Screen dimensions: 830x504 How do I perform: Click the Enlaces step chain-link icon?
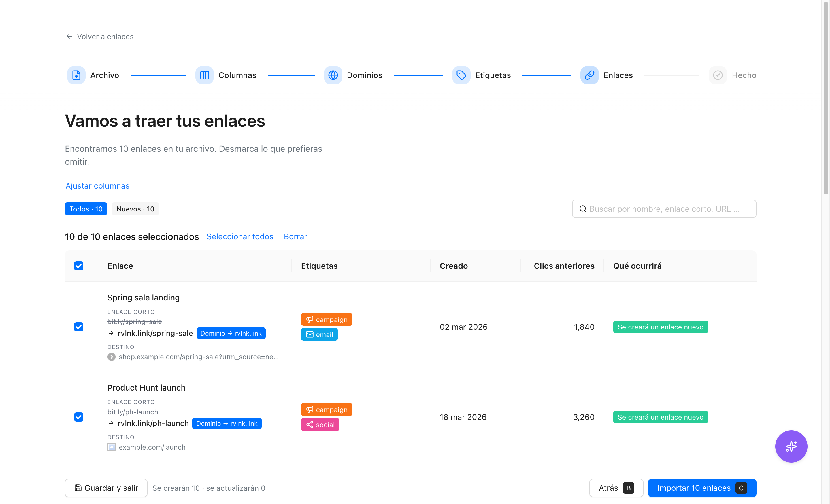tap(589, 75)
